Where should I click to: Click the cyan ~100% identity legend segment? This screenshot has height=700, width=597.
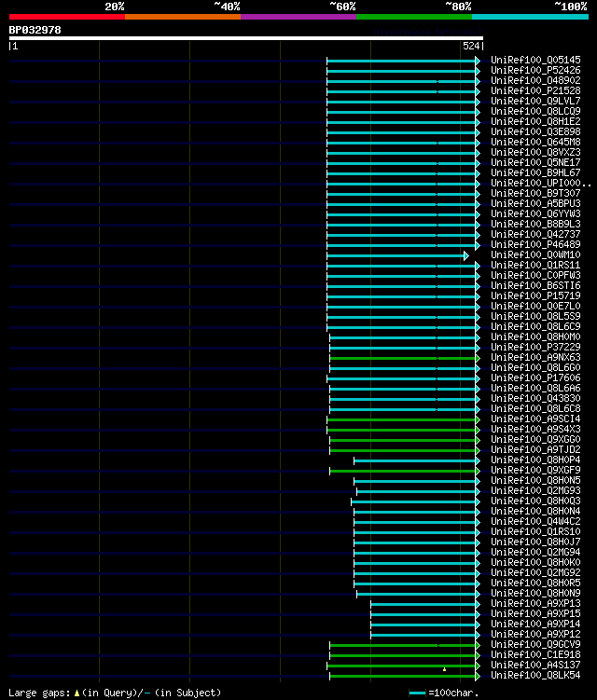531,17
